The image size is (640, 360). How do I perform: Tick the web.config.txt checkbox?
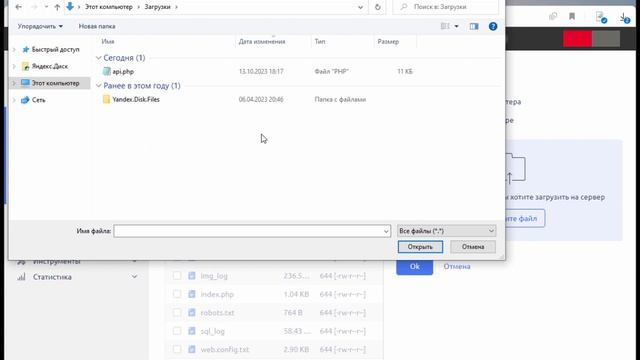(x=177, y=349)
